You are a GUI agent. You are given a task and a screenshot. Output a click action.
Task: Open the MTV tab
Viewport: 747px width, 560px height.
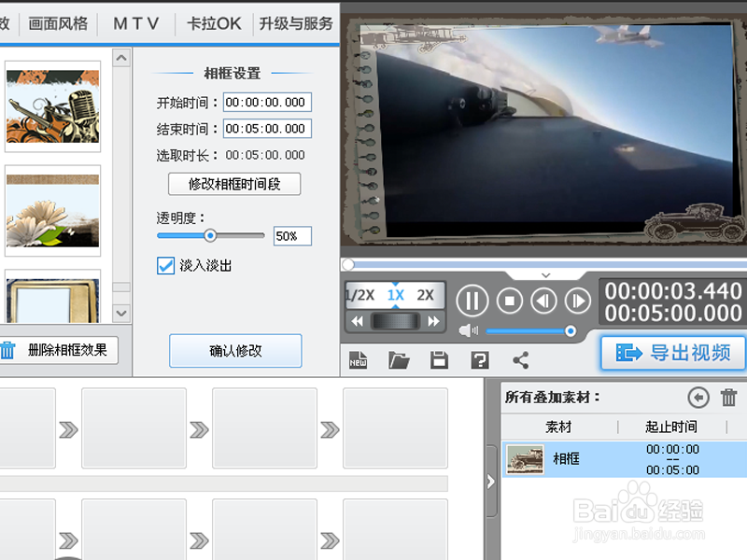(135, 23)
